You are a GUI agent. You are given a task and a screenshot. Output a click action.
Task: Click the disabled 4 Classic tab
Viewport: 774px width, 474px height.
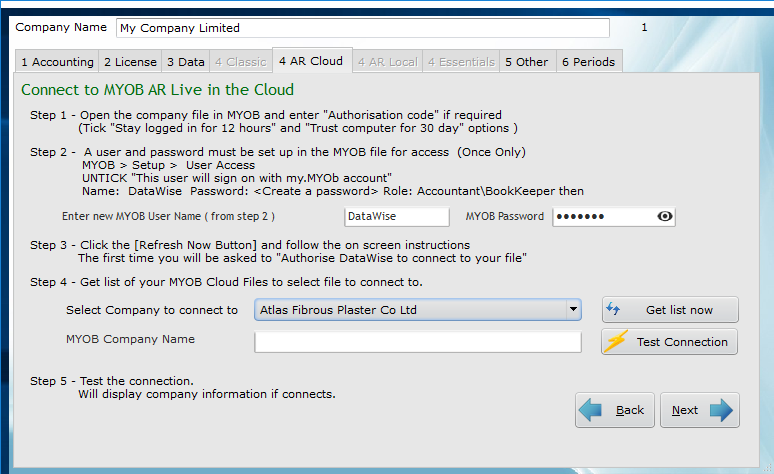(x=241, y=62)
